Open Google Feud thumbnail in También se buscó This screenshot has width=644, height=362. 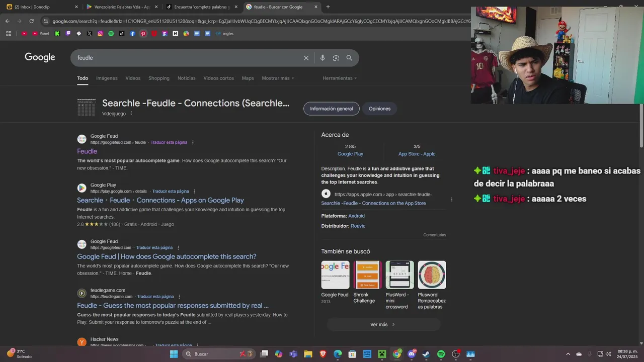[335, 275]
